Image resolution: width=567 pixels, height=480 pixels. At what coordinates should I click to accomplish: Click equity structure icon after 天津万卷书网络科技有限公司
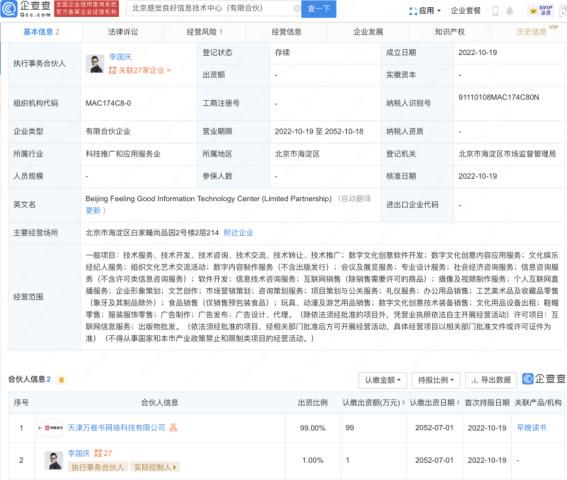tap(173, 428)
